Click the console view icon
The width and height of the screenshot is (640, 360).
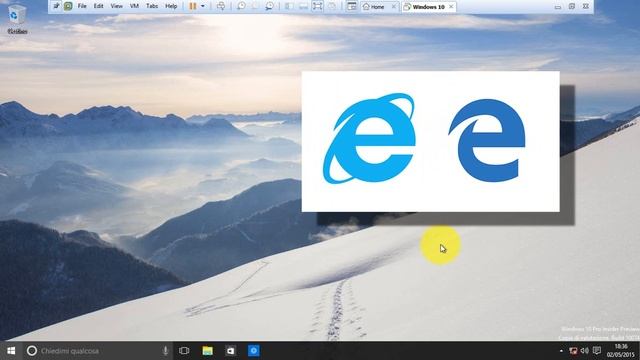coord(351,6)
